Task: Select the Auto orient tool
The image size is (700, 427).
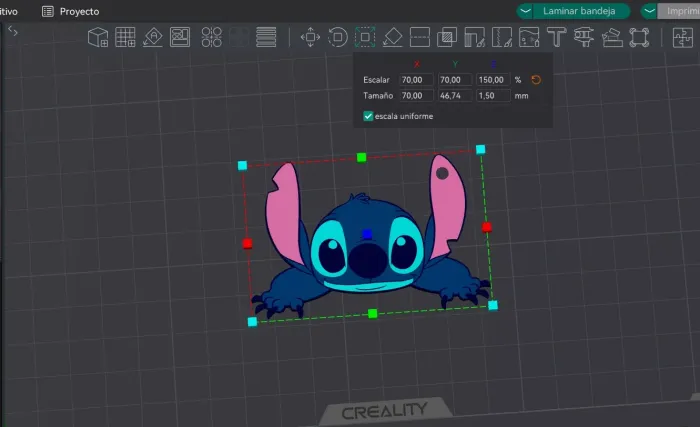Action: click(x=153, y=38)
